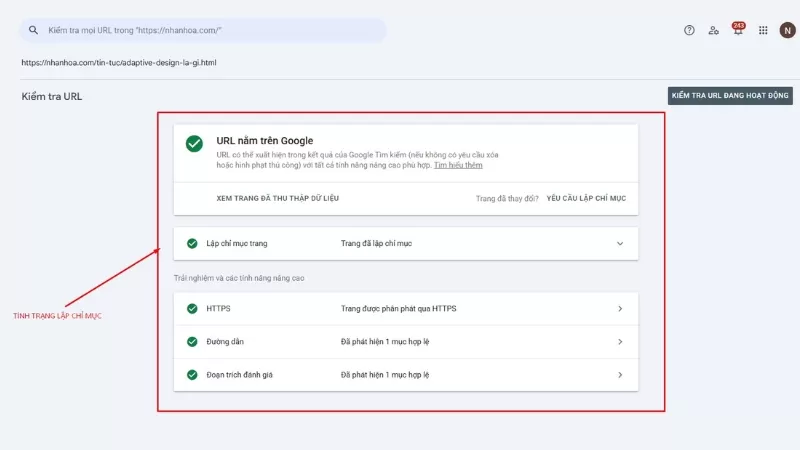The height and width of the screenshot is (450, 800).
Task: Click the Kiểm tra URL heading
Action: [52, 96]
